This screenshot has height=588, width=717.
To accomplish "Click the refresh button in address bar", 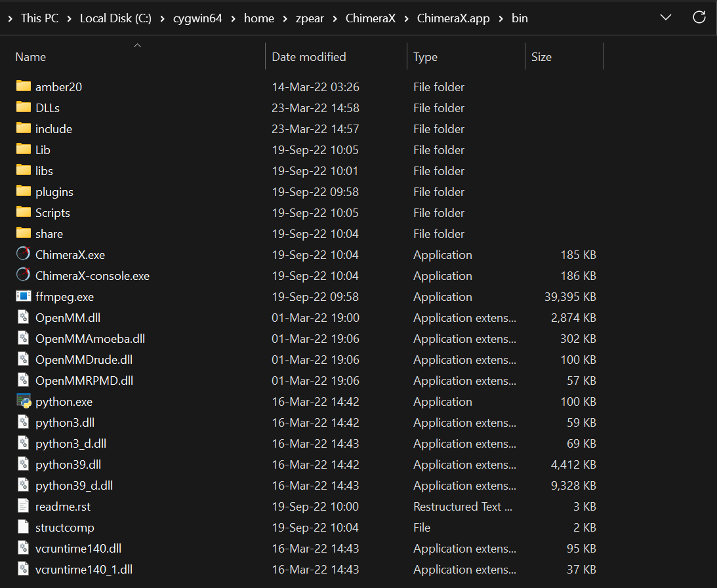I will click(699, 18).
